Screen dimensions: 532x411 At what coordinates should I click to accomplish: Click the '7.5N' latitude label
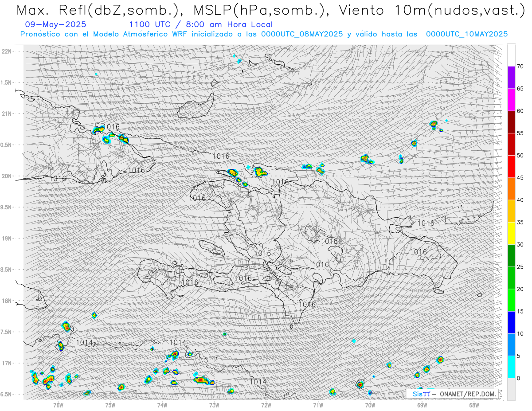6,332
